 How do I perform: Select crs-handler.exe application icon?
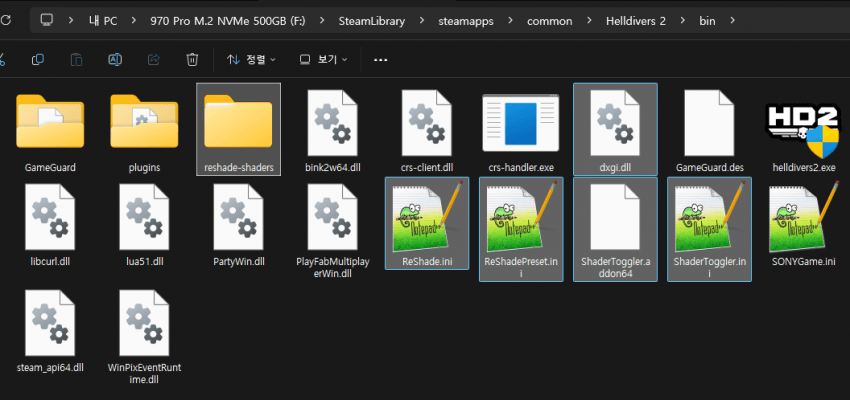click(x=520, y=123)
